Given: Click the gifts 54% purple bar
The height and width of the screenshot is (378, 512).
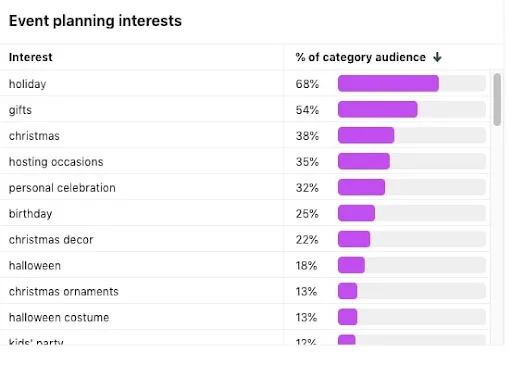Looking at the screenshot, I should click(x=378, y=109).
